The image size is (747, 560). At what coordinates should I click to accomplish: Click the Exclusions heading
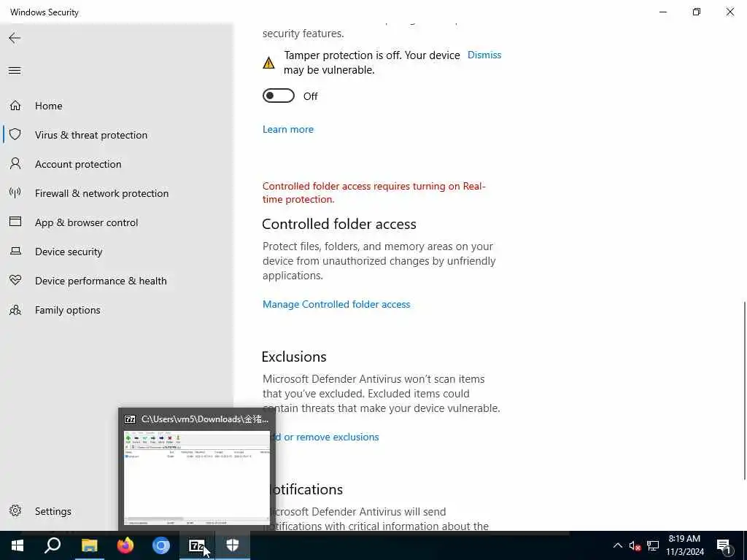(x=294, y=357)
